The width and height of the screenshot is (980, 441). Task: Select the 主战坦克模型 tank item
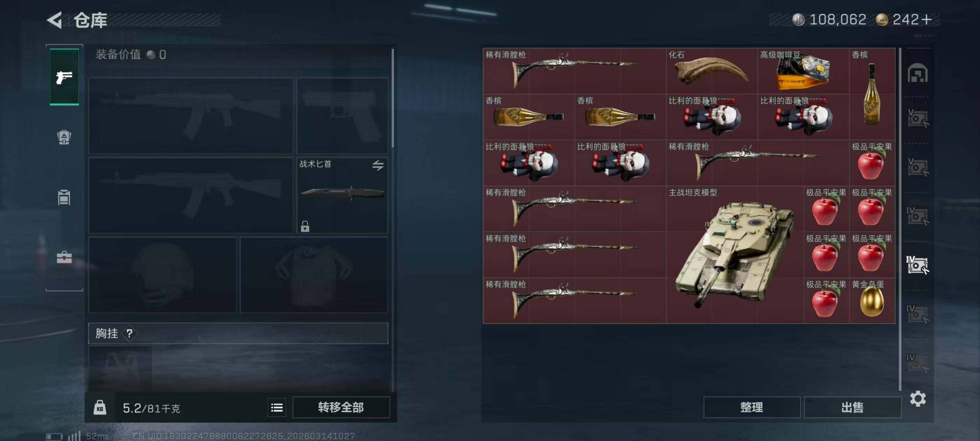point(735,254)
